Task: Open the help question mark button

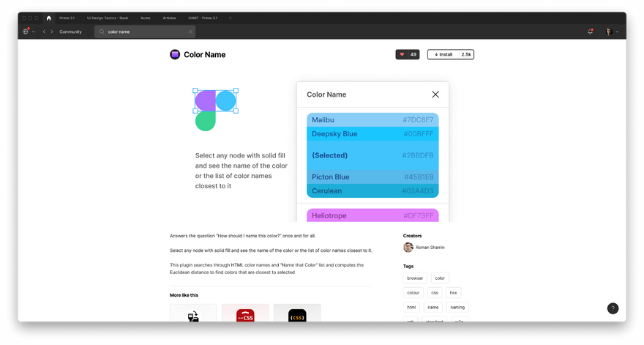Action: pyautogui.click(x=613, y=308)
